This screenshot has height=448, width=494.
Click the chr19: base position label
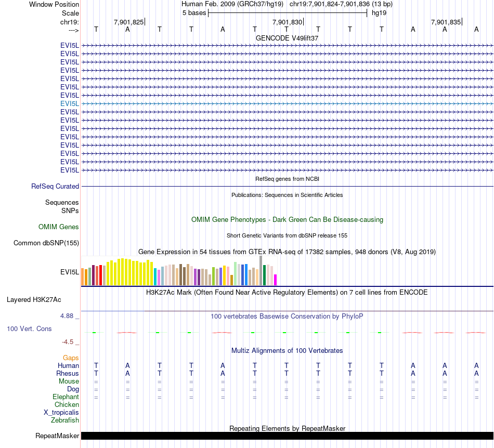pos(69,22)
